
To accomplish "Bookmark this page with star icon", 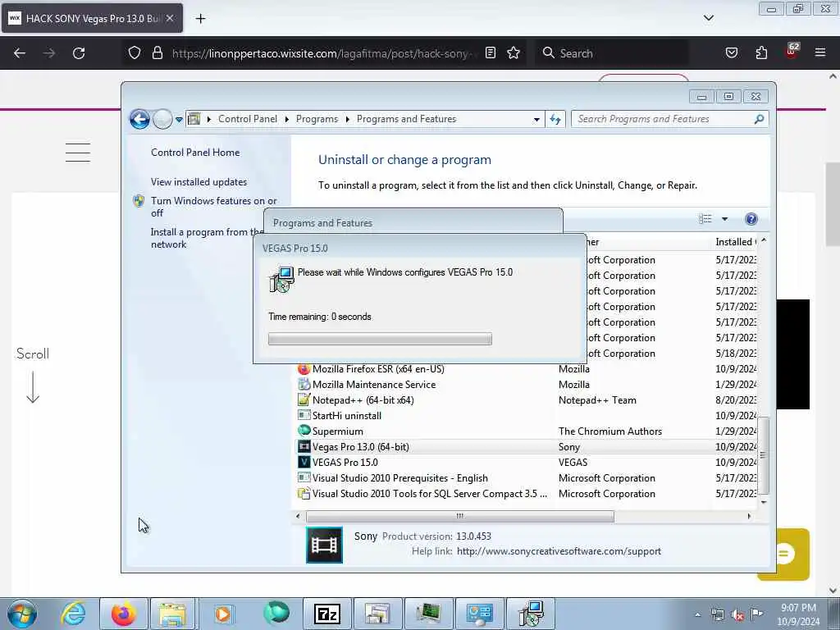I will (x=514, y=52).
